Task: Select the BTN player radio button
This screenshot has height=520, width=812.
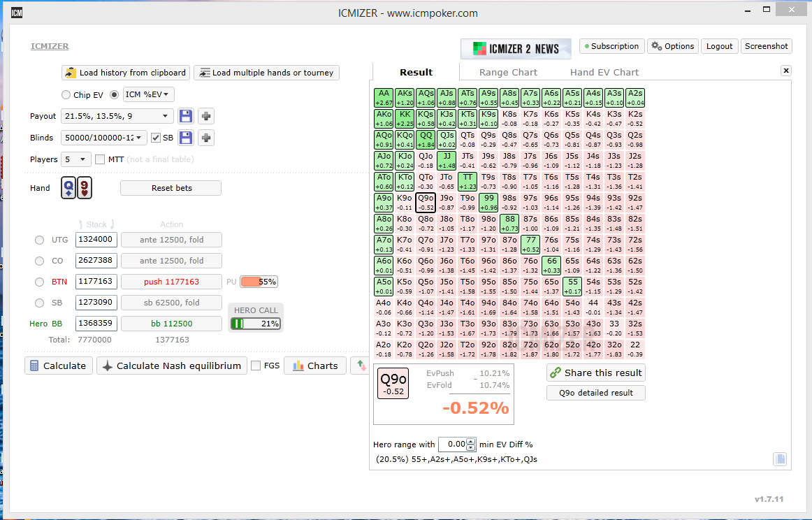Action: (39, 282)
